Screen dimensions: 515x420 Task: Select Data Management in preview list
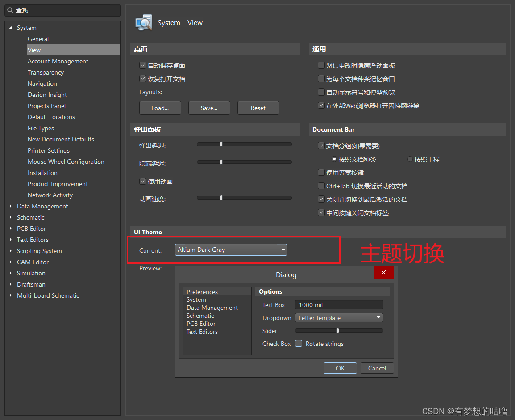tap(212, 308)
